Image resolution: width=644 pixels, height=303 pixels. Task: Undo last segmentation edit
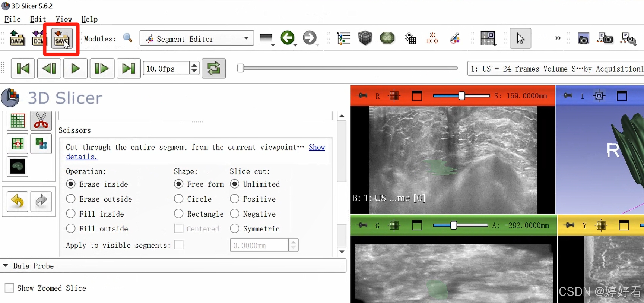click(x=18, y=201)
